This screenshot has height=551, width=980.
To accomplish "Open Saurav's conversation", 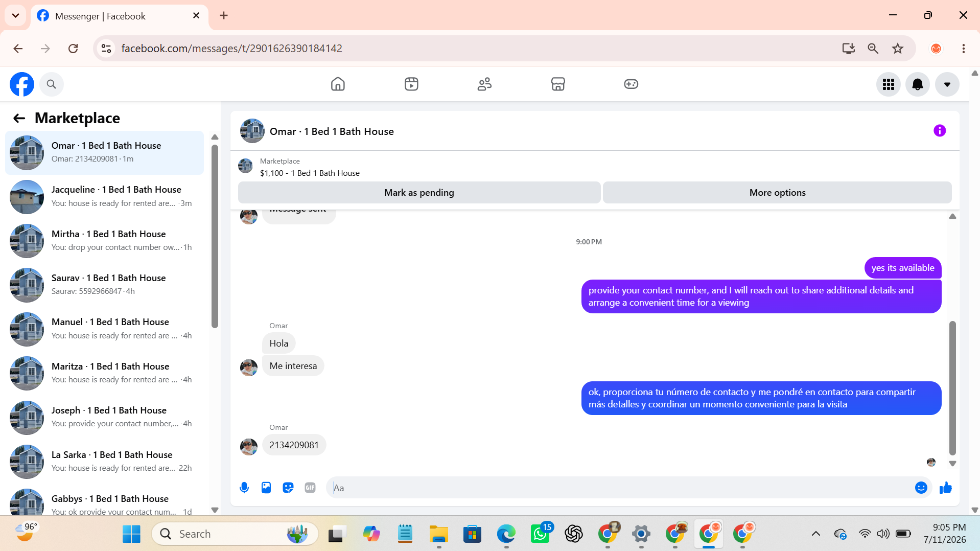I will click(x=105, y=285).
